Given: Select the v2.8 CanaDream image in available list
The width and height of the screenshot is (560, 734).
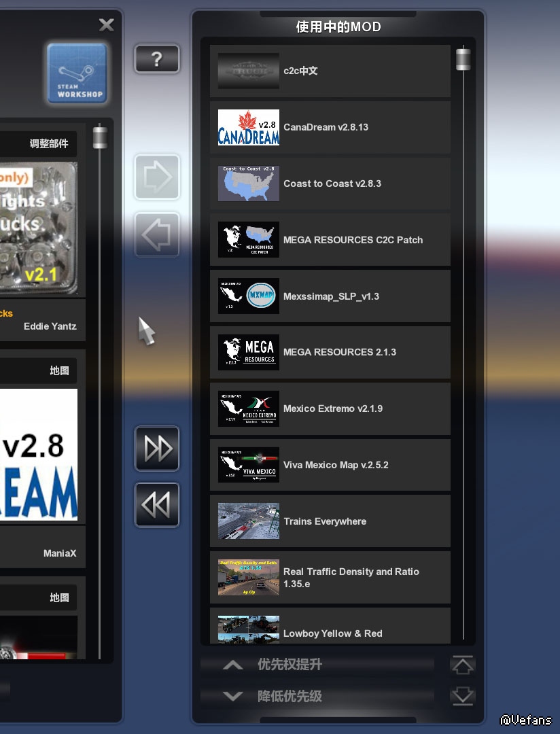Looking at the screenshot, I should 38,455.
